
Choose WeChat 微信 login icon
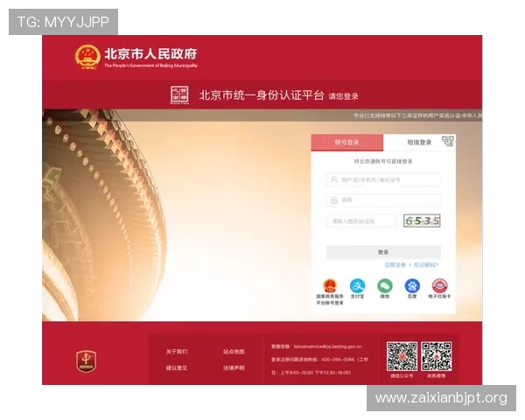pos(385,286)
